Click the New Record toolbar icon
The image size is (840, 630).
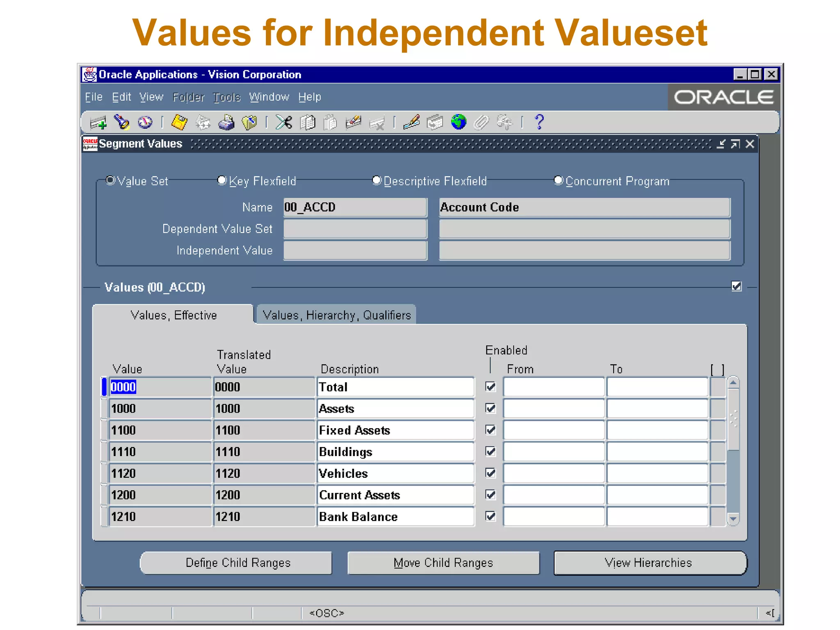(x=98, y=122)
